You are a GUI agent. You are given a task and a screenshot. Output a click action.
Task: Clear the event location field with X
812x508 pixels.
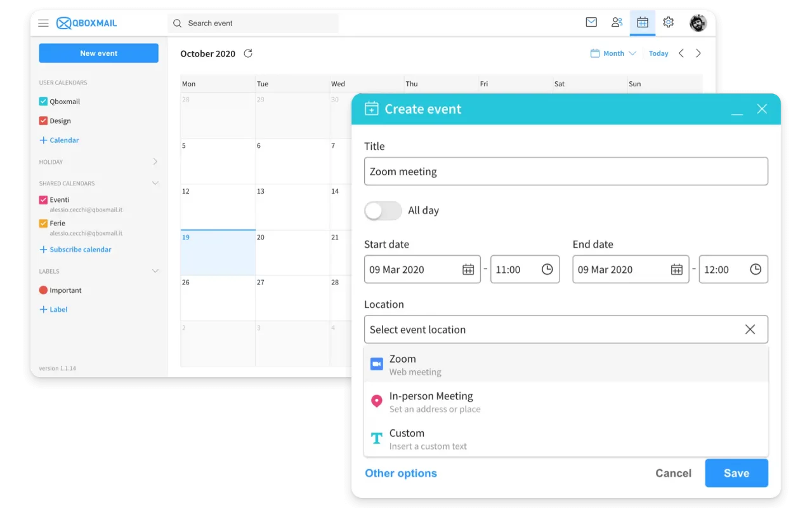(x=750, y=330)
